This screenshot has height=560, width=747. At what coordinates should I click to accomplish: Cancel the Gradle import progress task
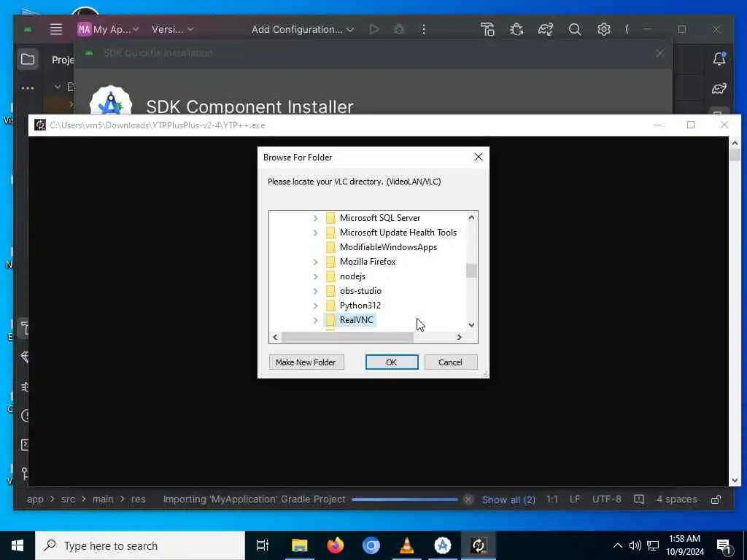point(468,499)
